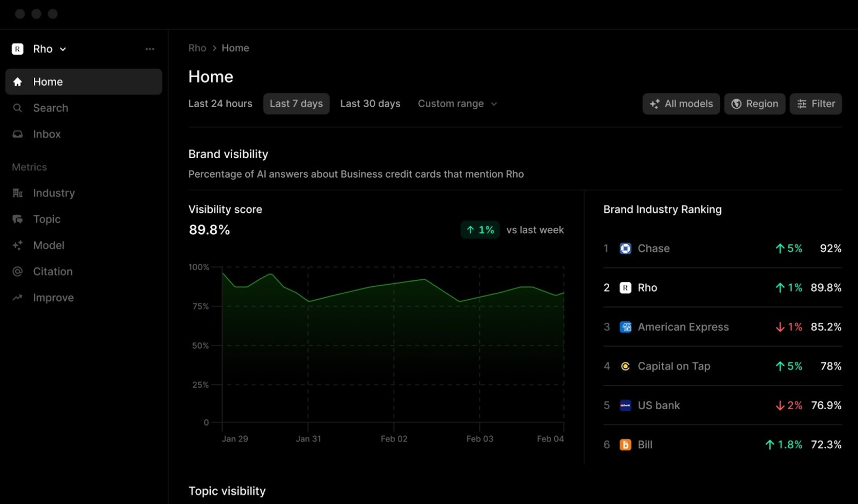Open the Inbox from the sidebar
The width and height of the screenshot is (858, 504).
(x=46, y=134)
